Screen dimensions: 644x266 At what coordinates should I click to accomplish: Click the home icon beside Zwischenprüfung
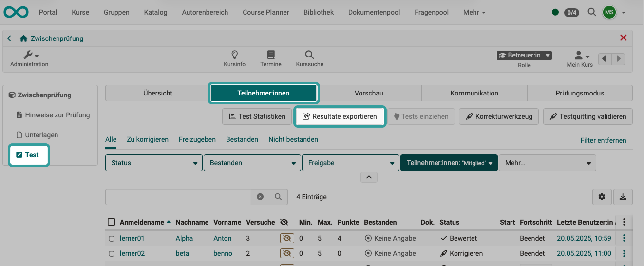pos(23,38)
